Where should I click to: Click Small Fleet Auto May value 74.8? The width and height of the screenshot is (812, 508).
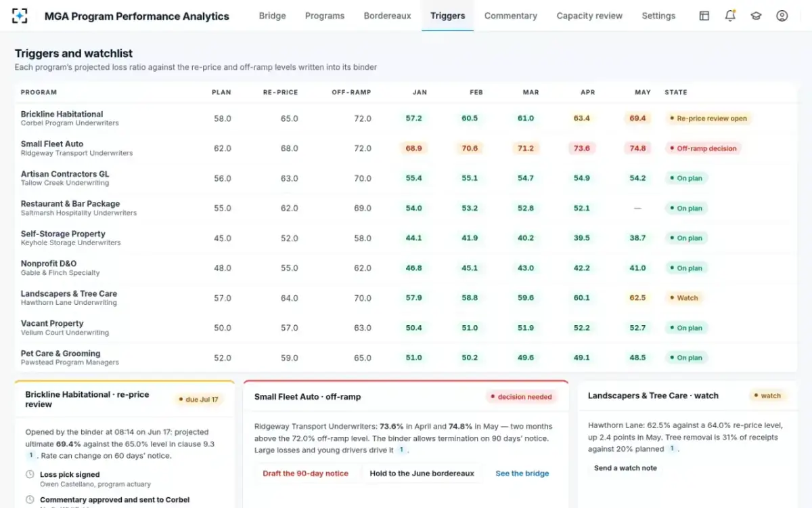637,148
